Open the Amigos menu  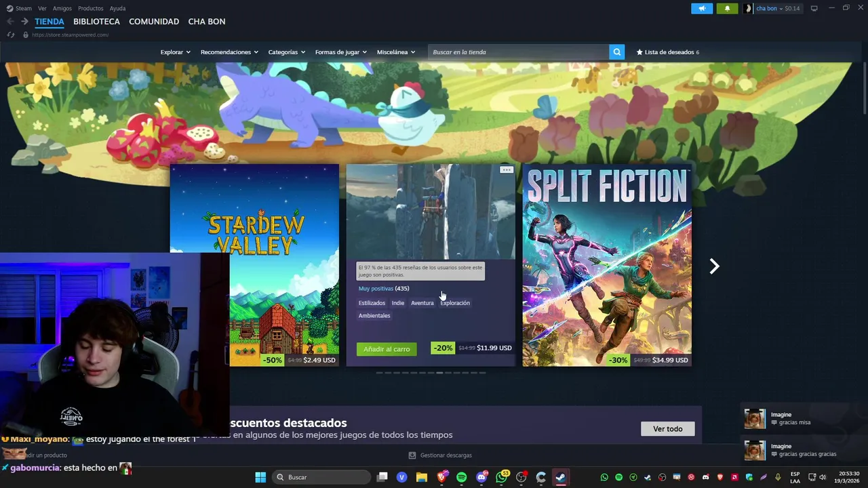[62, 8]
